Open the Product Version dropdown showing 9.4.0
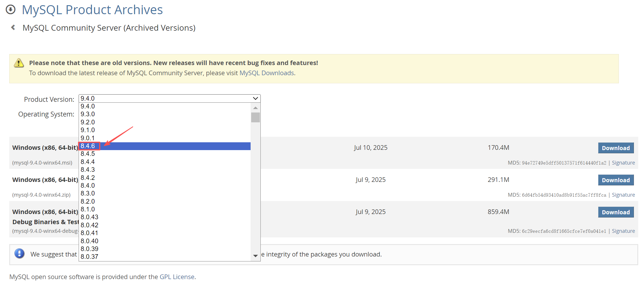This screenshot has height=284, width=644. [169, 98]
